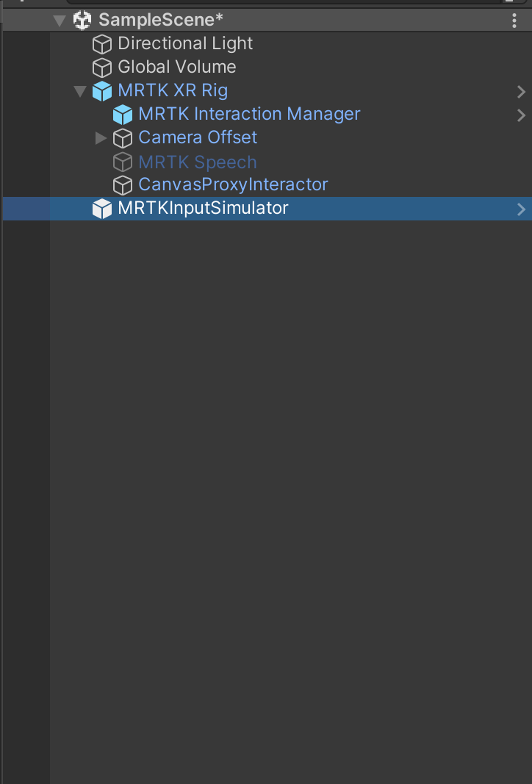This screenshot has width=532, height=784.
Task: Click the Camera Offset cube icon
Action: (x=122, y=138)
